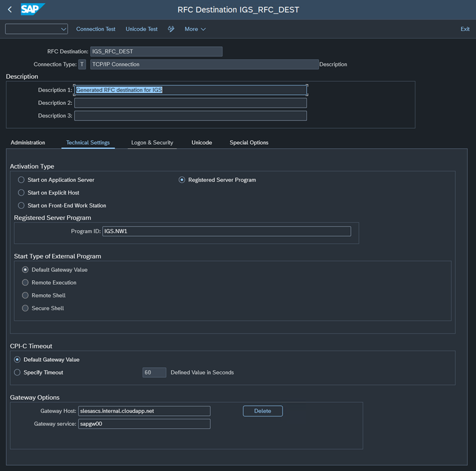Click the display/change glasses-pencil icon

171,29
